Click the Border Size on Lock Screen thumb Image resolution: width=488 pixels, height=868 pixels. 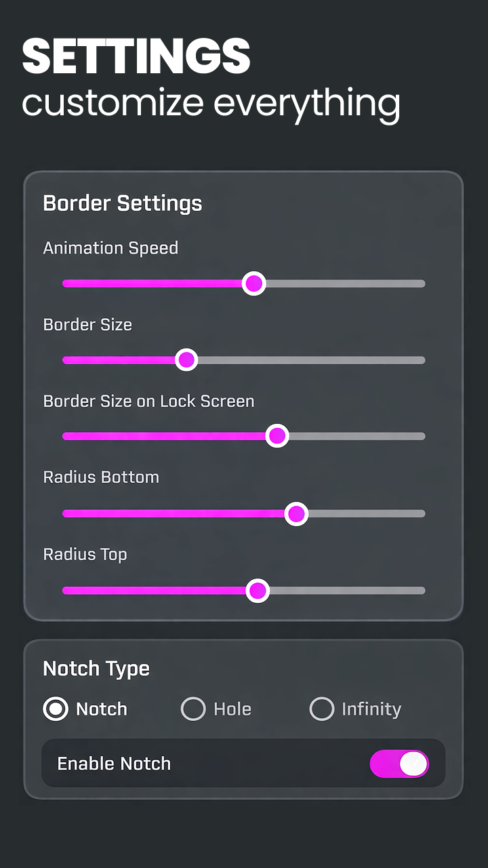277,436
